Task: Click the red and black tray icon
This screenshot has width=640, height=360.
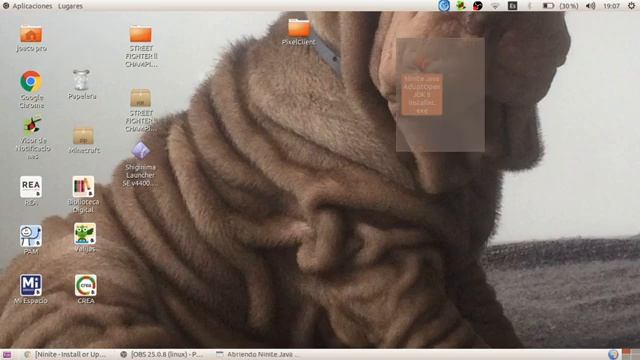Action: pos(478,6)
